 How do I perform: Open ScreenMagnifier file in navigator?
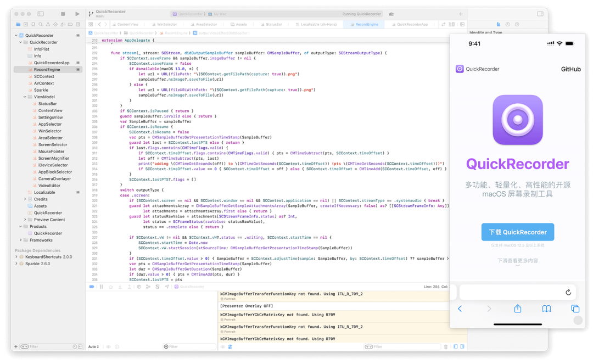(x=54, y=158)
